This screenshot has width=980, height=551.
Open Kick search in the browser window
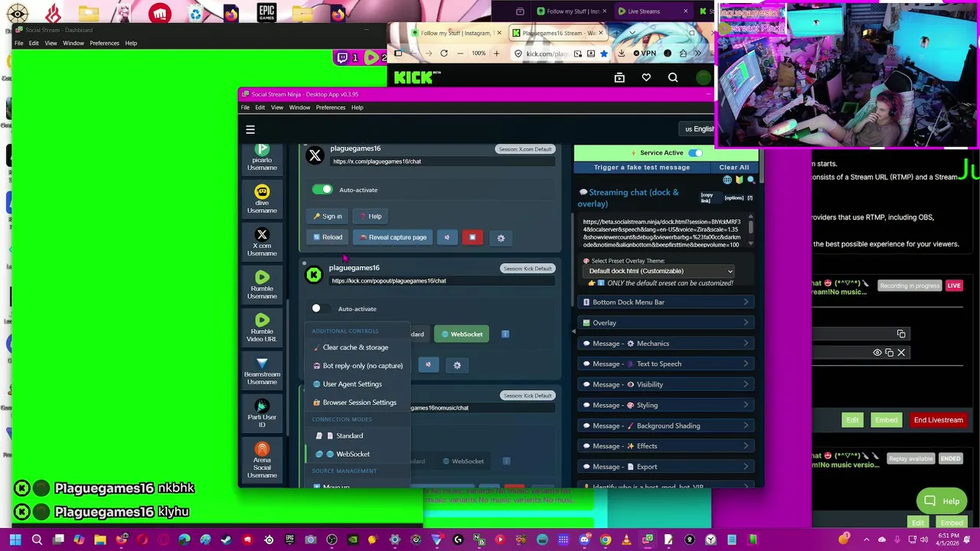pyautogui.click(x=673, y=77)
